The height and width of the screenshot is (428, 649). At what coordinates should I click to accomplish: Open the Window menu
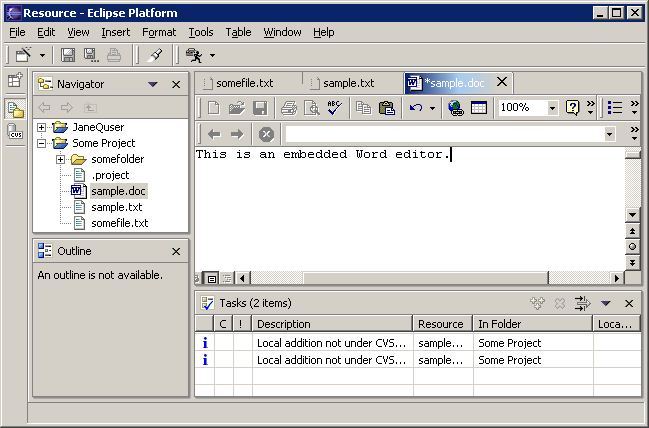pyautogui.click(x=282, y=32)
